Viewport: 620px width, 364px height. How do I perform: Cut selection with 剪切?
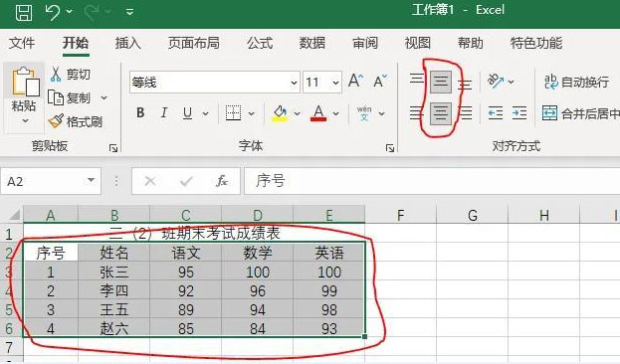click(x=70, y=74)
